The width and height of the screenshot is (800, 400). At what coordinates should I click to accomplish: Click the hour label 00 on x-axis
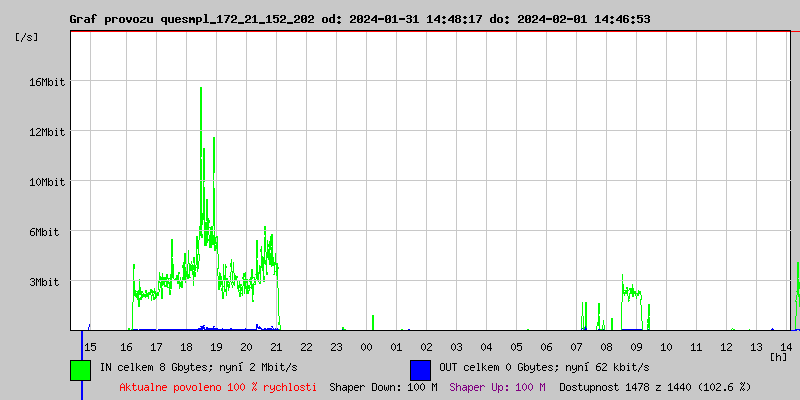pos(367,346)
